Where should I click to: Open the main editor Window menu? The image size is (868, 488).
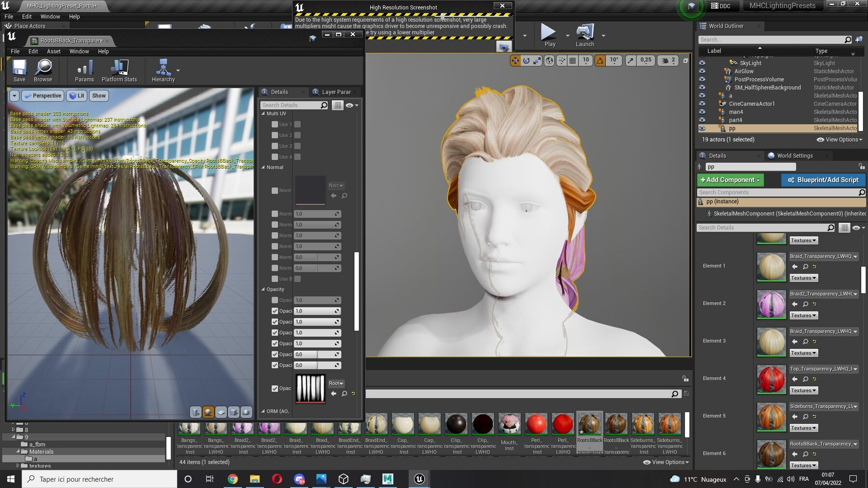50,16
